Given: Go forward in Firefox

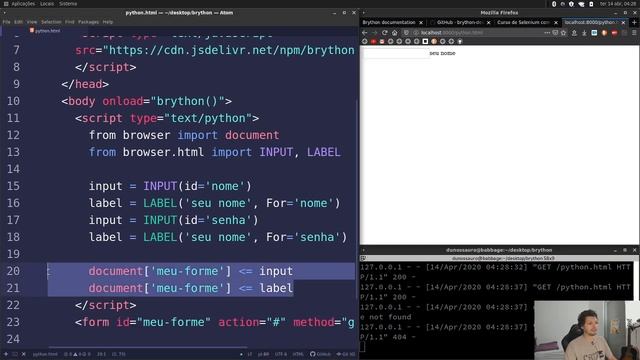Looking at the screenshot, I should (x=374, y=33).
